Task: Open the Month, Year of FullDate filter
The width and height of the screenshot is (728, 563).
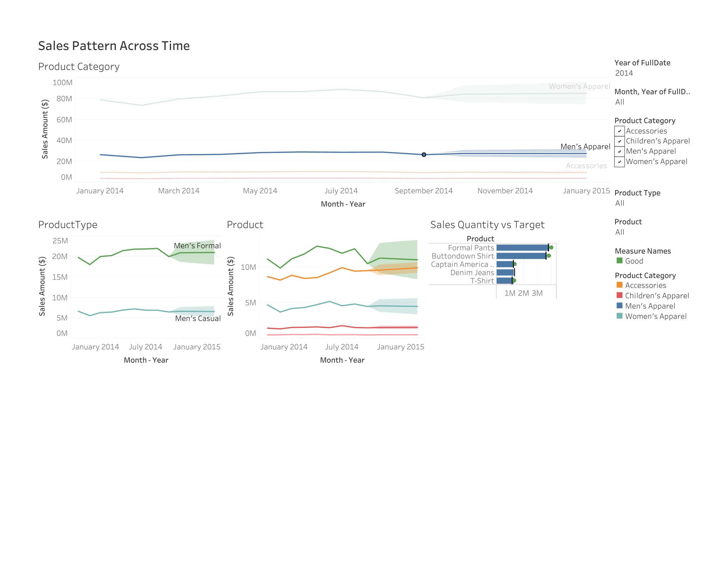Action: click(620, 102)
